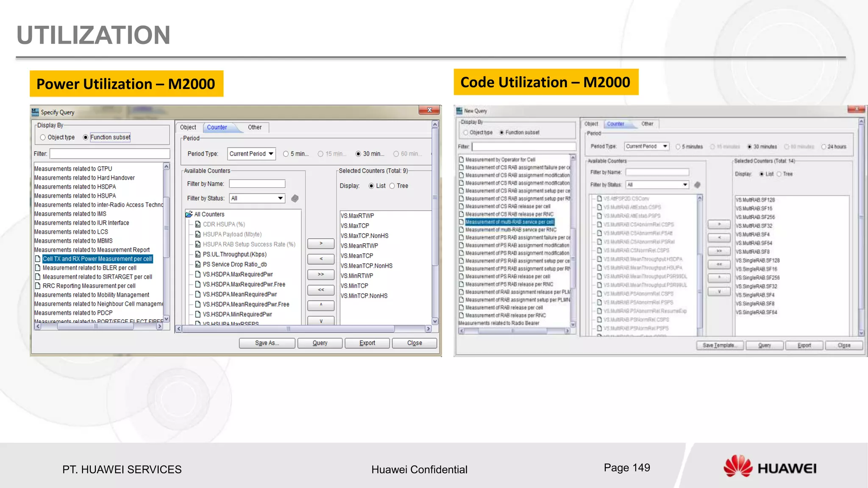This screenshot has height=488, width=868.
Task: Select Object type radio in Specify Query
Action: [43, 138]
